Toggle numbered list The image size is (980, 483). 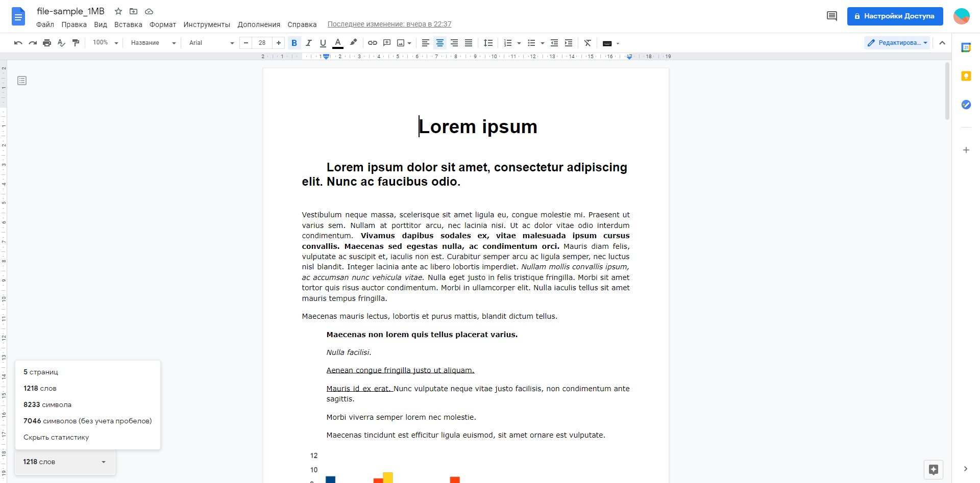pos(508,43)
